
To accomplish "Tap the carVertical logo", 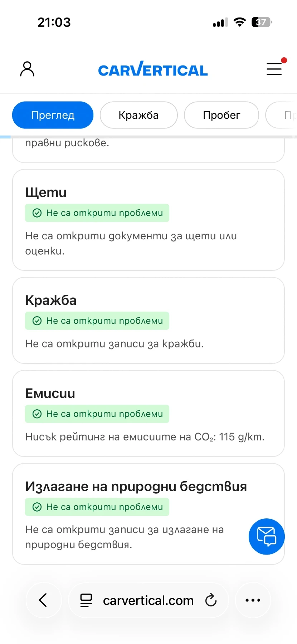I will (153, 69).
